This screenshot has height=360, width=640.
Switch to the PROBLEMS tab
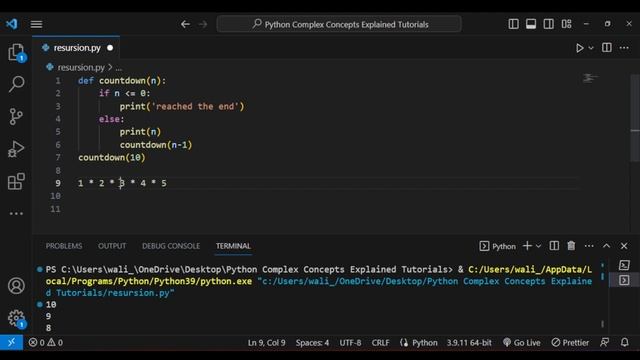click(x=64, y=246)
